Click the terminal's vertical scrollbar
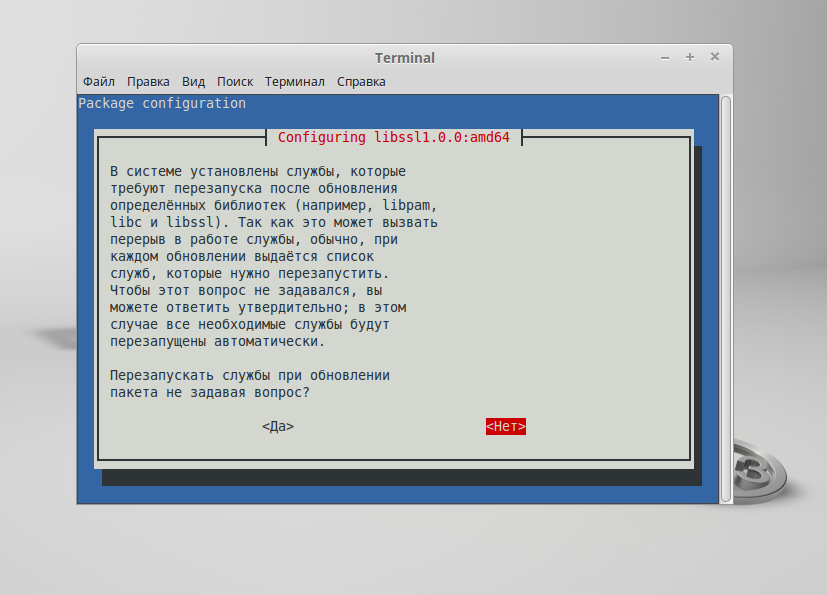 click(726, 300)
